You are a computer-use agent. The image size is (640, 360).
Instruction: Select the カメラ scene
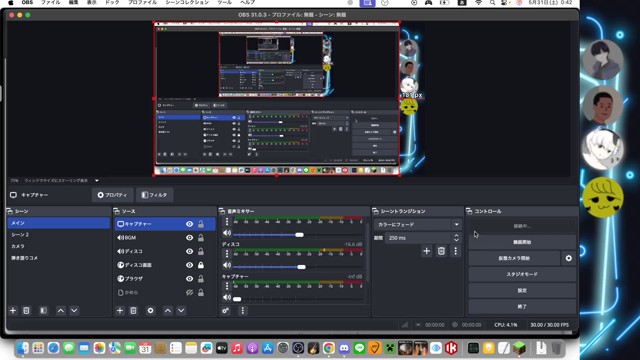click(59, 247)
